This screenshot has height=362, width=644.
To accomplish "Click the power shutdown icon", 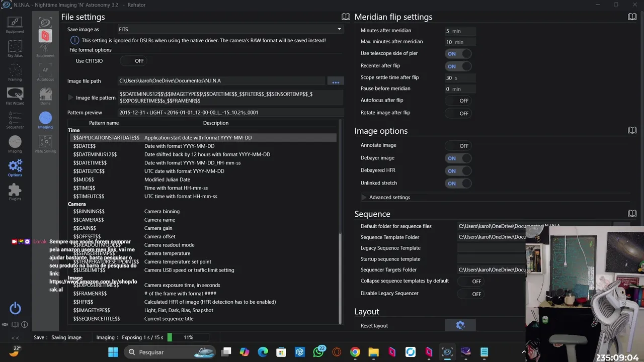I will click(x=15, y=308).
